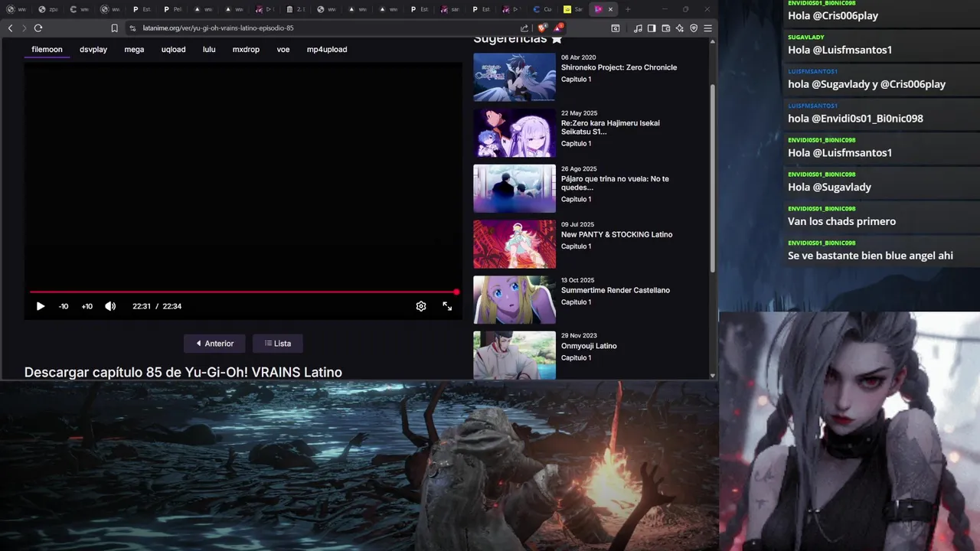The width and height of the screenshot is (980, 551).
Task: Open Brave Shields lion icon
Action: 542,28
